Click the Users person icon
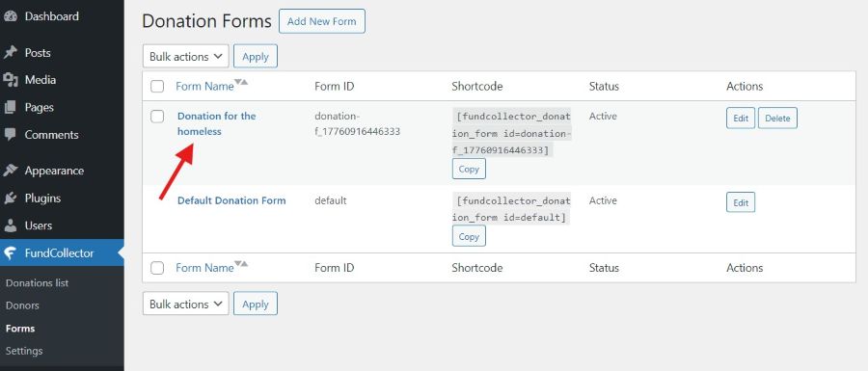The image size is (868, 371). 10,225
